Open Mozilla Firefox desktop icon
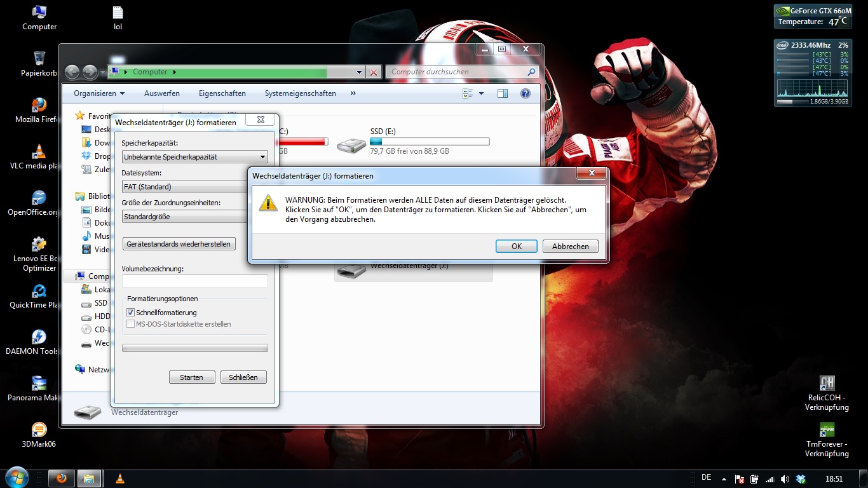The height and width of the screenshot is (488, 868). pyautogui.click(x=39, y=111)
